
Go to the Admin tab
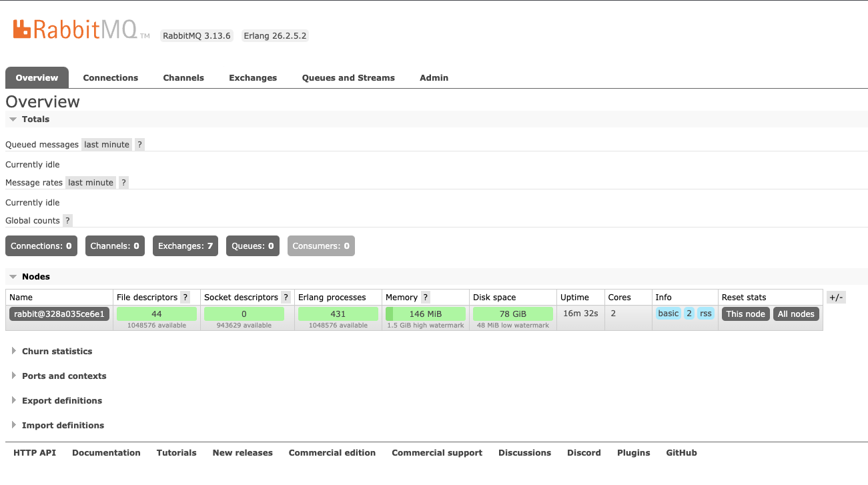coord(434,77)
